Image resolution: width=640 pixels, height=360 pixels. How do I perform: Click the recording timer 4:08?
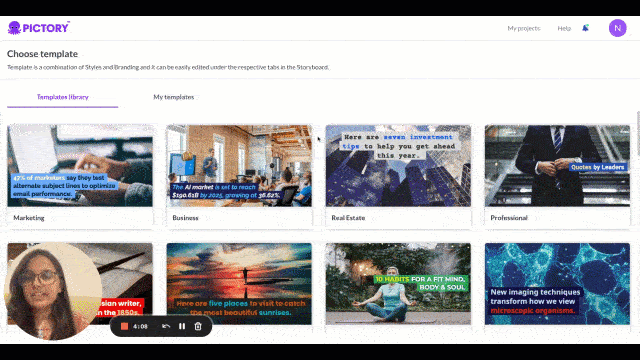coord(140,327)
